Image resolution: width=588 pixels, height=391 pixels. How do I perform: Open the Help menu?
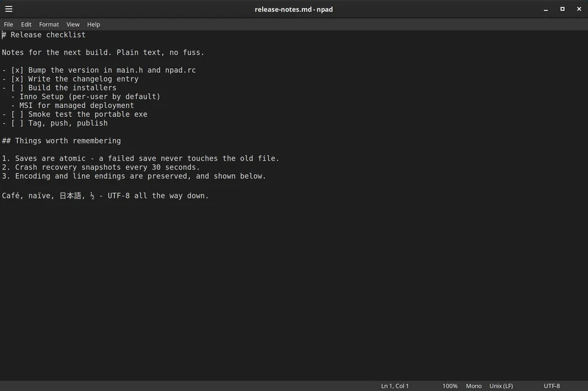tap(93, 25)
